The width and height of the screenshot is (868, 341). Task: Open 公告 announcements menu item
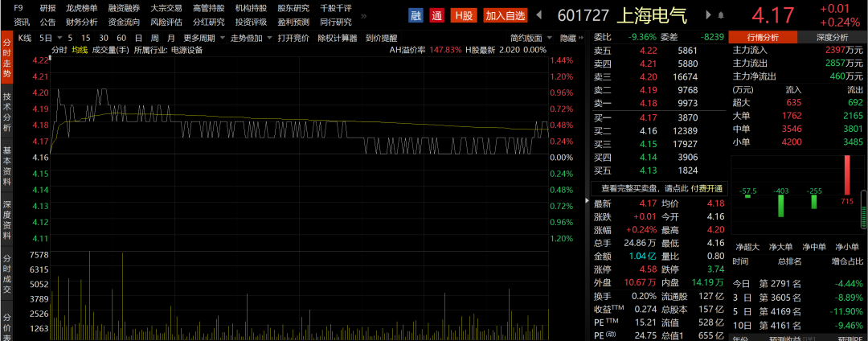(47, 23)
